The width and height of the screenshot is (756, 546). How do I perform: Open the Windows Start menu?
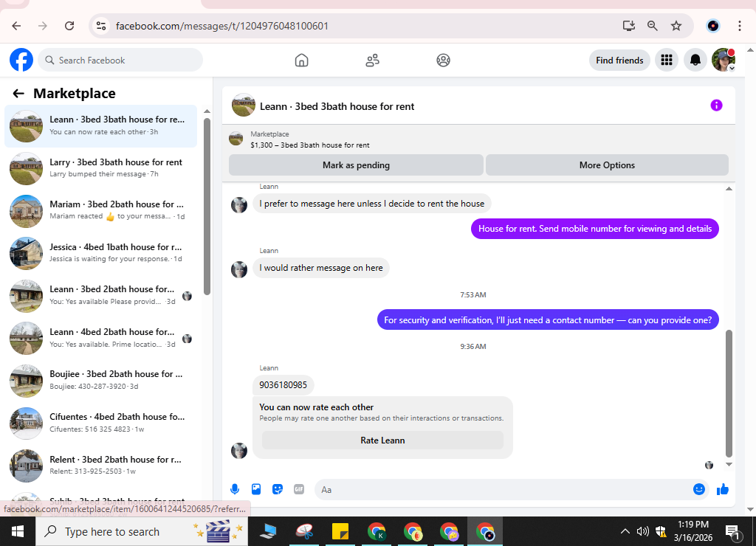click(18, 531)
